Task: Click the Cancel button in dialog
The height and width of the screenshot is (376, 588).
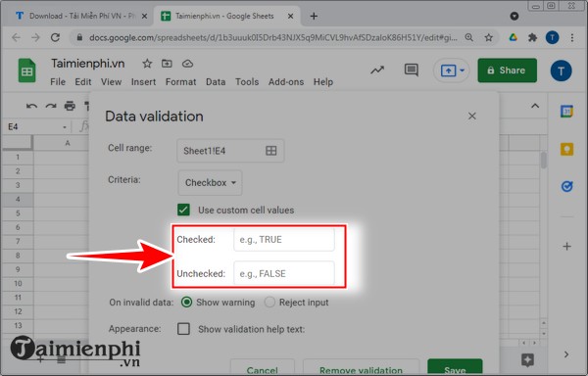Action: (262, 367)
